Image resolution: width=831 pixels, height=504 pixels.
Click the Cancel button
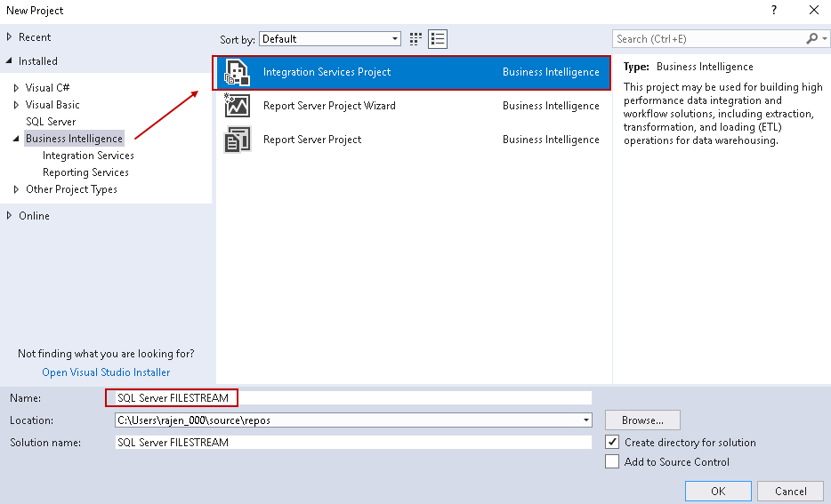tap(791, 492)
